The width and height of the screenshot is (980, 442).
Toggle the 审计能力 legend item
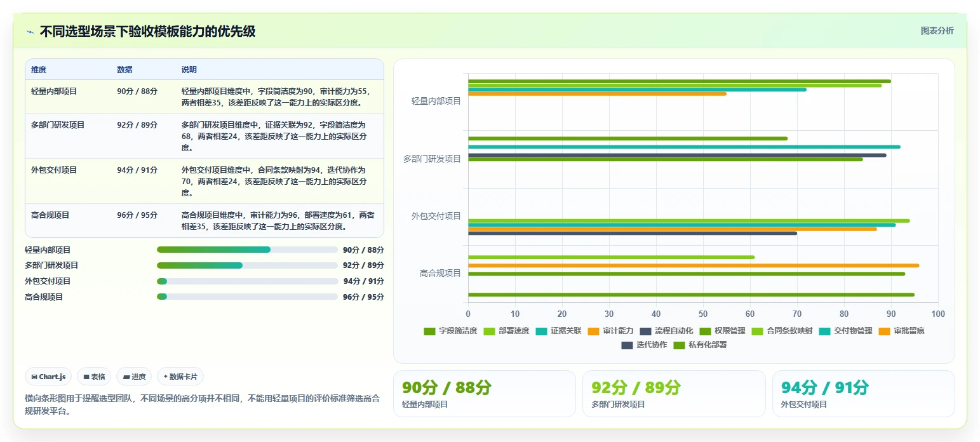(610, 331)
